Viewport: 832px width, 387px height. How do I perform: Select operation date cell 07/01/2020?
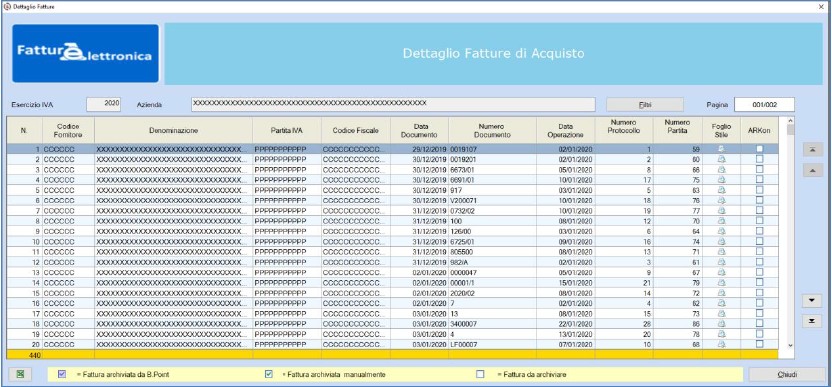click(x=566, y=345)
